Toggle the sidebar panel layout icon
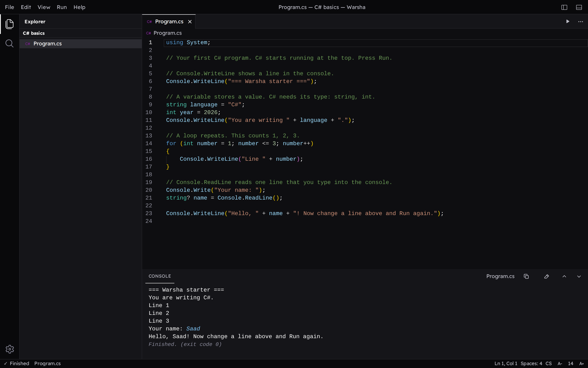The image size is (588, 368). (x=564, y=7)
